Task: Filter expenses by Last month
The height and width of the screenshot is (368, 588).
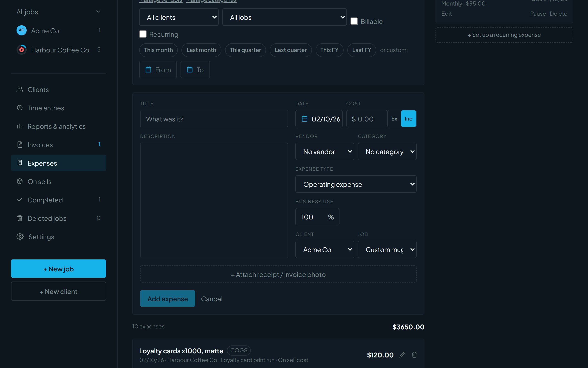Action: tap(201, 50)
